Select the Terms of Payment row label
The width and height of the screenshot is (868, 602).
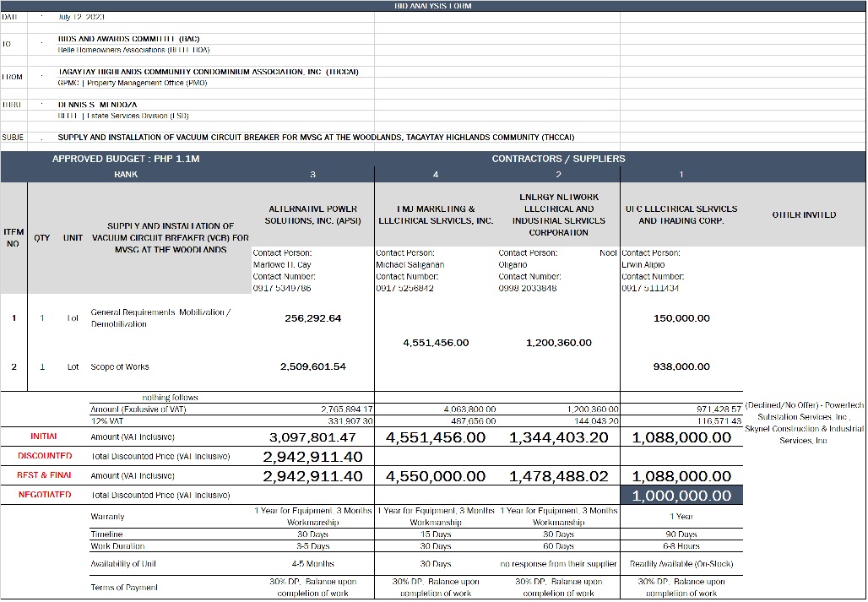click(124, 588)
